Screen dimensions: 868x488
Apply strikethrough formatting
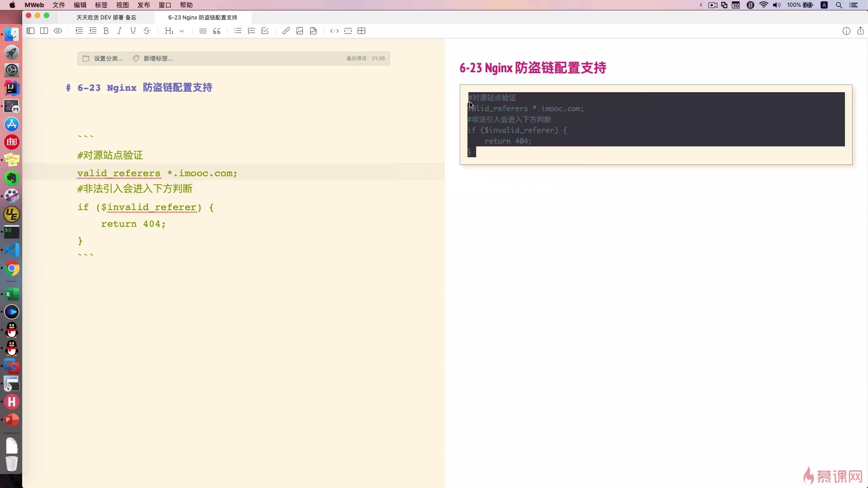click(x=146, y=31)
